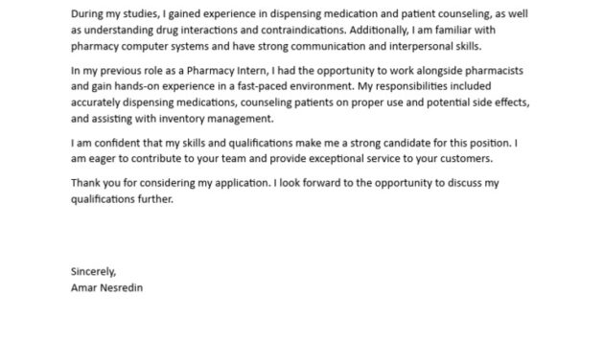This screenshot has height=364, width=604.
Task: Click the name "Amar Nesredin" in the signature
Action: point(106,287)
